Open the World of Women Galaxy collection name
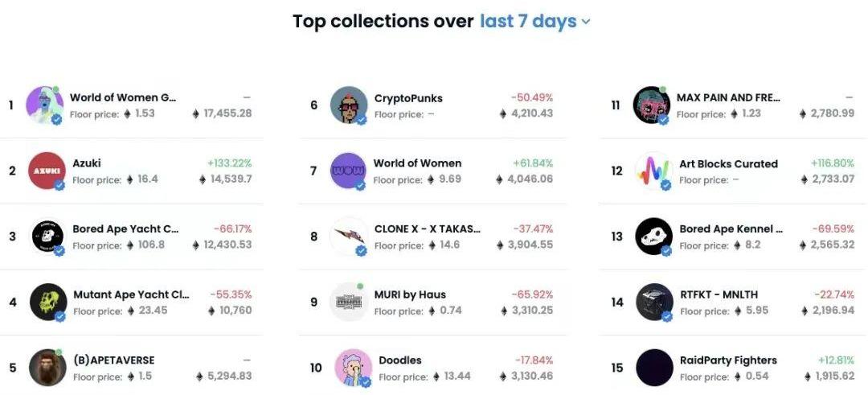The width and height of the screenshot is (868, 395). point(123,97)
